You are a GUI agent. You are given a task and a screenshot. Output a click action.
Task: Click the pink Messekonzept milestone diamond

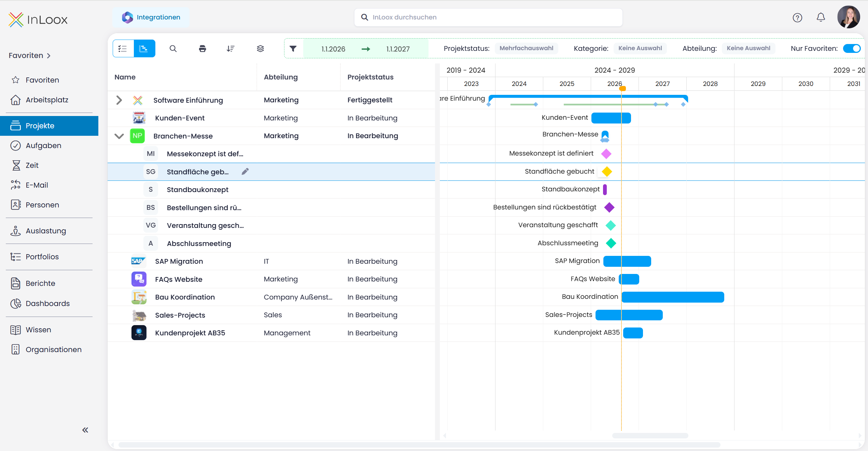tap(606, 154)
